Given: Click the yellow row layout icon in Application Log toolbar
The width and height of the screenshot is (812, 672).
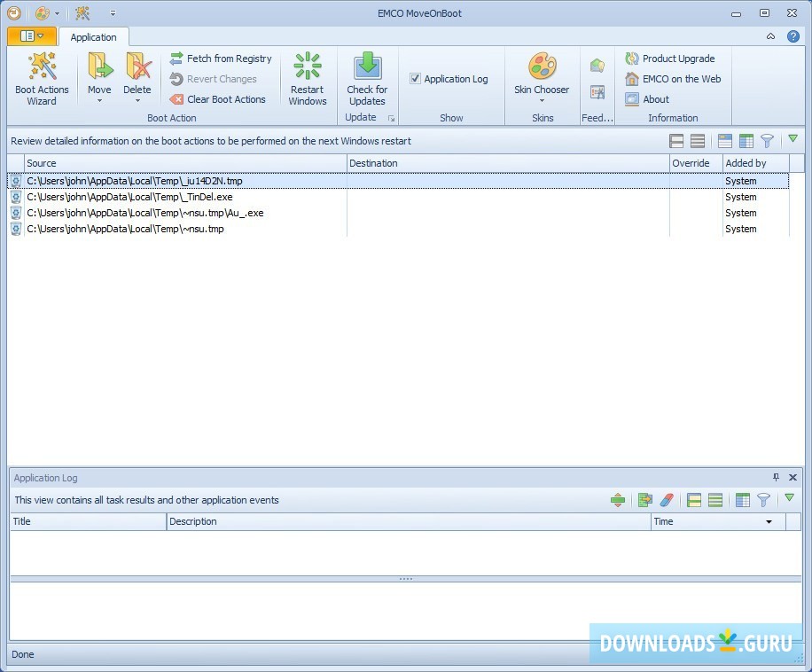Looking at the screenshot, I should pos(694,500).
